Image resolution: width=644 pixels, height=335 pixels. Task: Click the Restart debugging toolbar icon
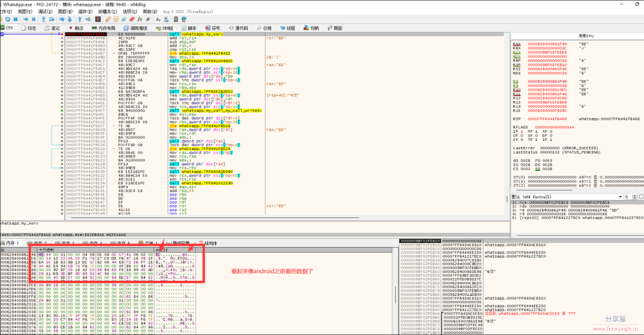point(8,19)
